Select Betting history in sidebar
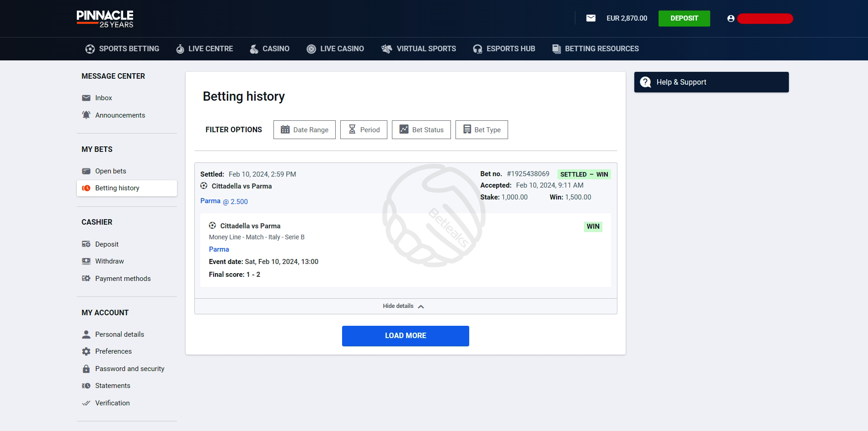This screenshot has height=431, width=868. 127,188
